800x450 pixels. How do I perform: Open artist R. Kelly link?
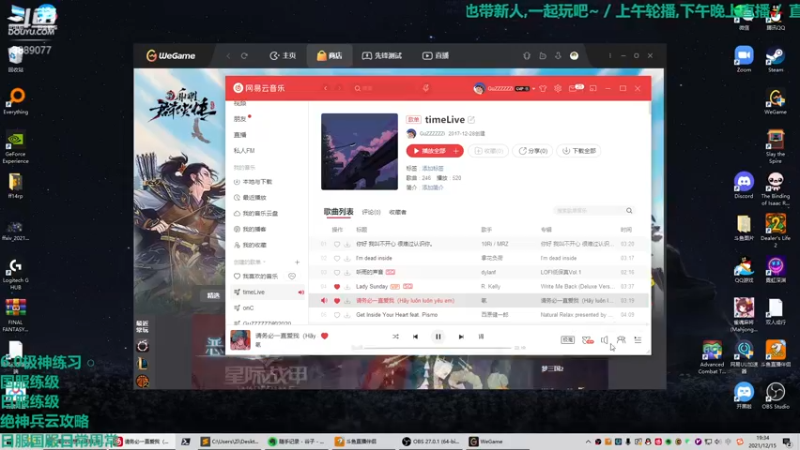[490, 287]
